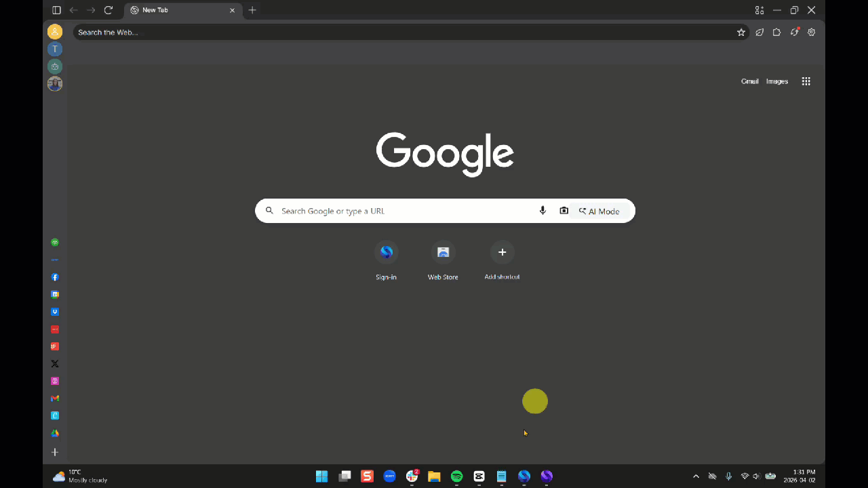This screenshot has height=488, width=868.
Task: Close the New Tab tab
Action: coord(233,10)
